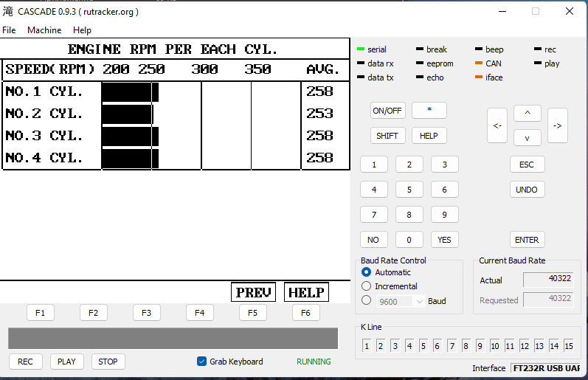Select the Automatic baud rate option

click(x=367, y=272)
